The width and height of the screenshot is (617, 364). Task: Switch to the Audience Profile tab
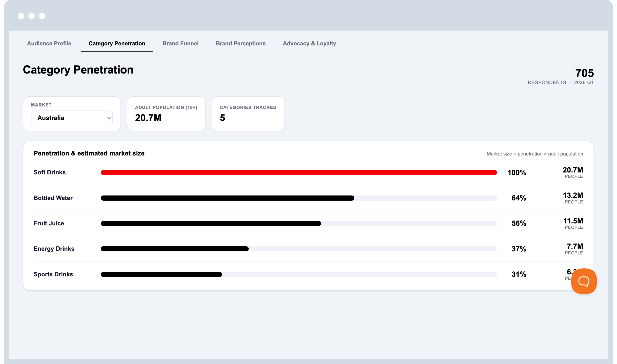(49, 43)
